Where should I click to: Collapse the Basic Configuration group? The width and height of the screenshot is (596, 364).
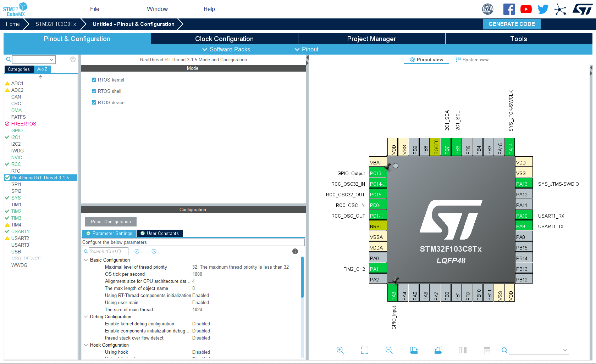click(86, 260)
